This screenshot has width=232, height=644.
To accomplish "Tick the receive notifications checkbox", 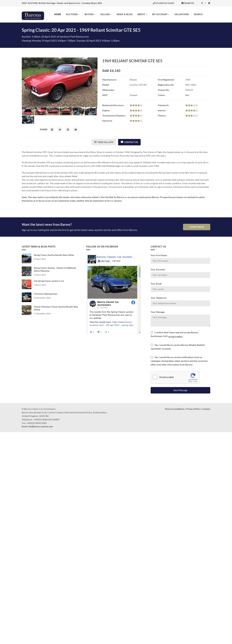I will coord(152,357).
